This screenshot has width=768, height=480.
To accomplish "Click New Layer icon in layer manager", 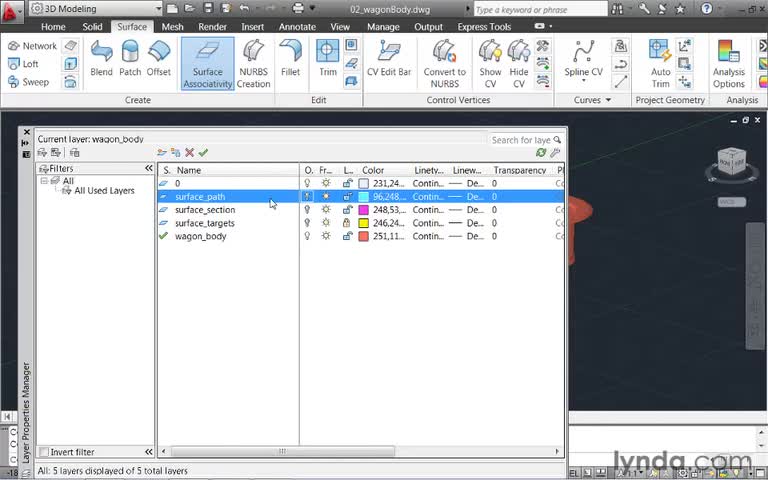I will (x=162, y=153).
